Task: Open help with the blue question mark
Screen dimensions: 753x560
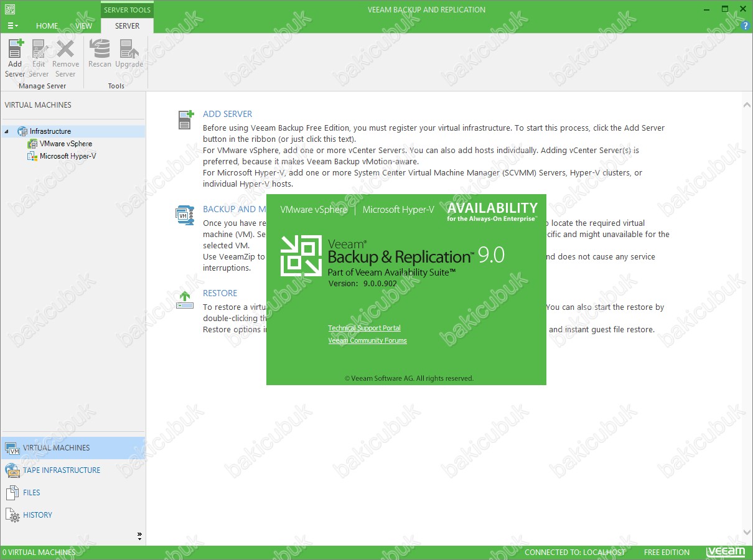Action: click(745, 26)
